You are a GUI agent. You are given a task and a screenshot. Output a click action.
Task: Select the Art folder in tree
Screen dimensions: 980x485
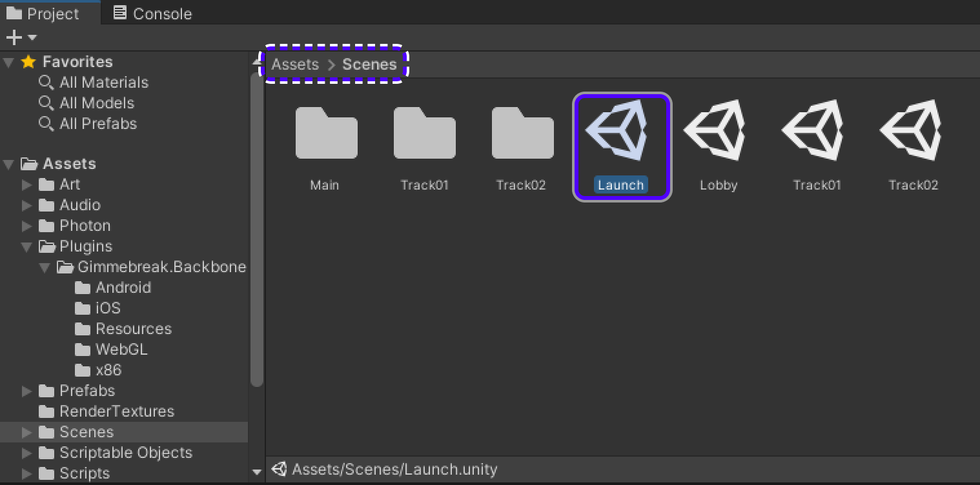(59, 184)
